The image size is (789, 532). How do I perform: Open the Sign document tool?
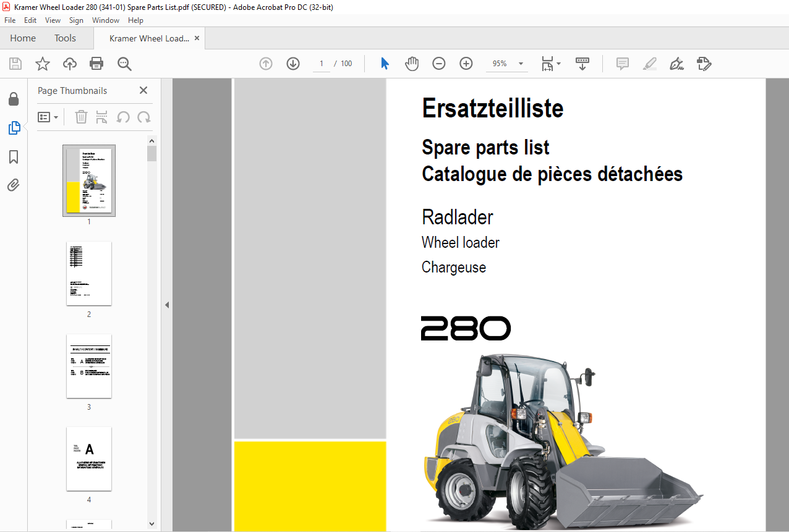677,64
